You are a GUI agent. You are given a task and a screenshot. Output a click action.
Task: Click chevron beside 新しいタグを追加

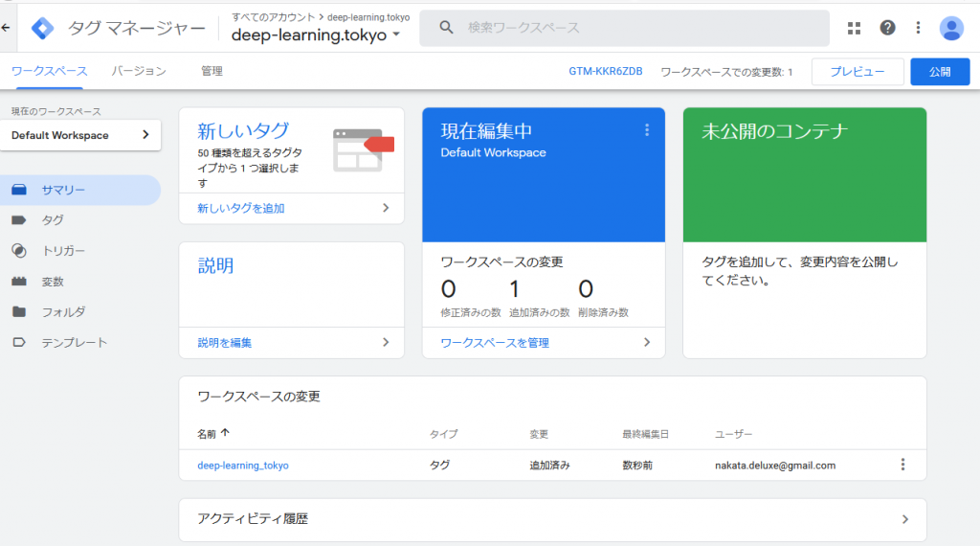(386, 208)
